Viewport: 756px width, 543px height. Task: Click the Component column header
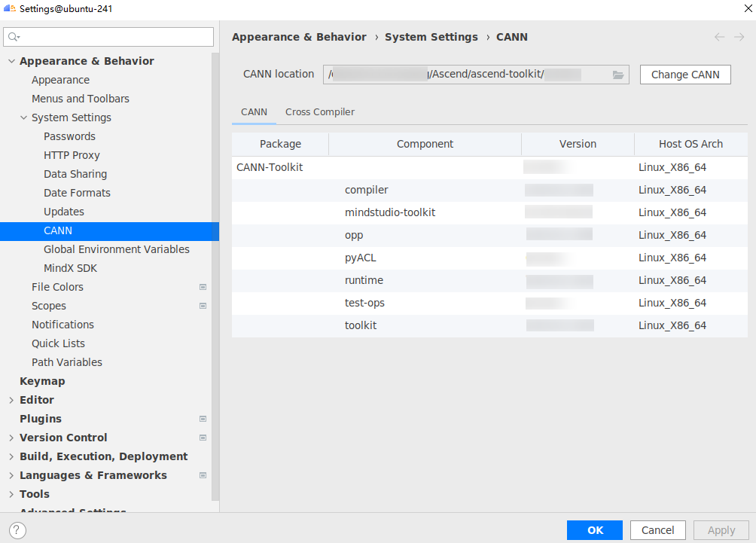pos(425,144)
